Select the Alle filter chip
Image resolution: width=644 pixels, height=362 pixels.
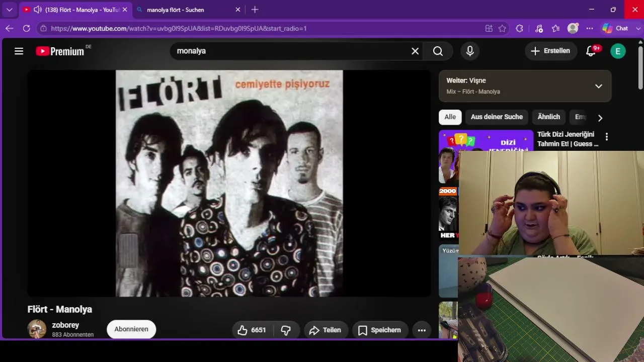(x=450, y=117)
